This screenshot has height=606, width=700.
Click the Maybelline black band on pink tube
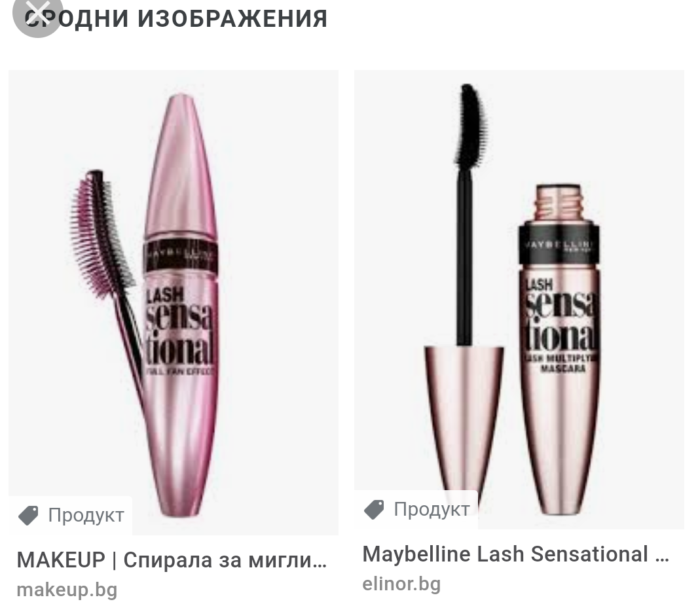pyautogui.click(x=180, y=258)
